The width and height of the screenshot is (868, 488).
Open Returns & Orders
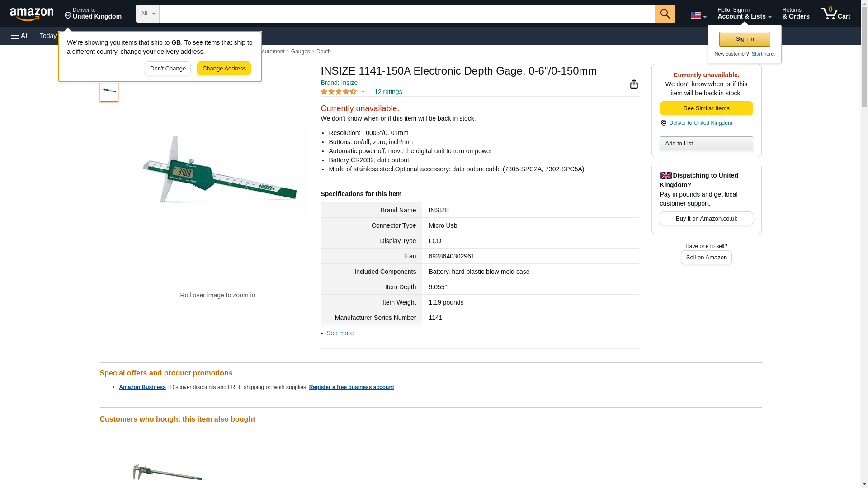click(796, 14)
